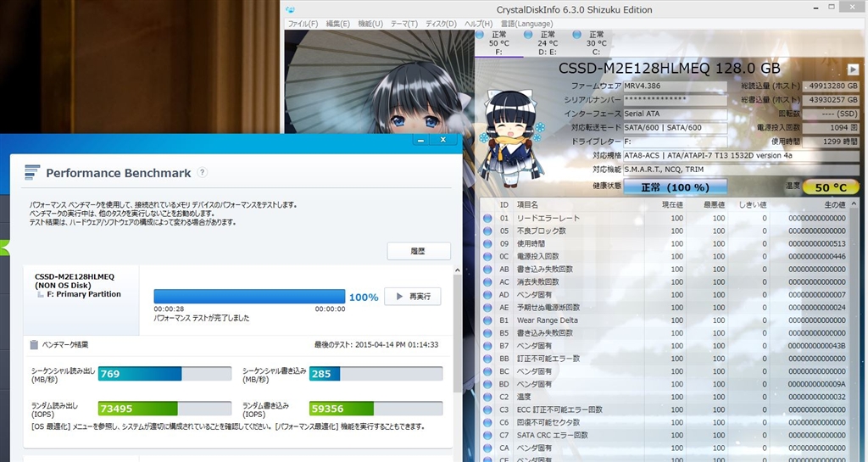The height and width of the screenshot is (462, 868).
Task: Click the status icon for ID C6 回復不可能セクタ数
Action: click(x=487, y=423)
